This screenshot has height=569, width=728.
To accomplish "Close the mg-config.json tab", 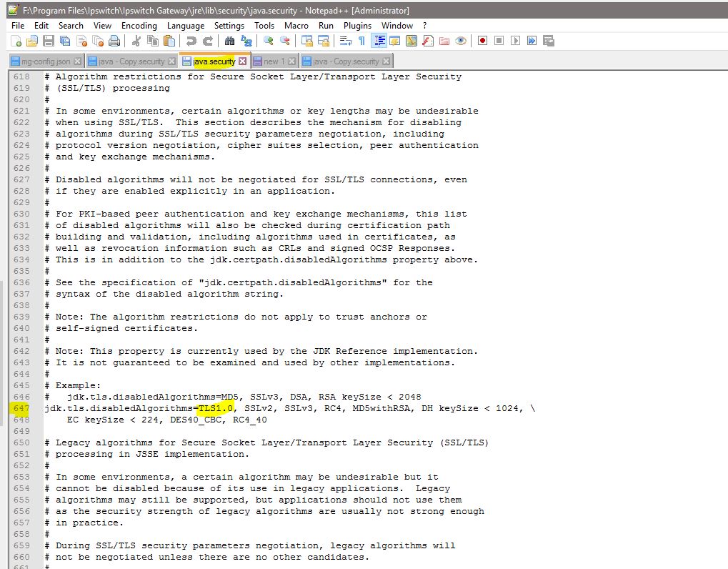I will click(x=78, y=61).
